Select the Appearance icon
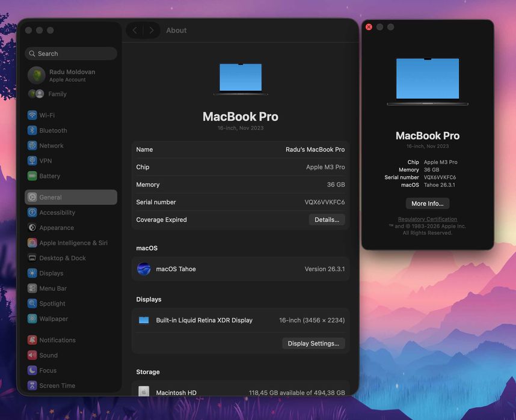Screen dimensions: 516x420 32,227
